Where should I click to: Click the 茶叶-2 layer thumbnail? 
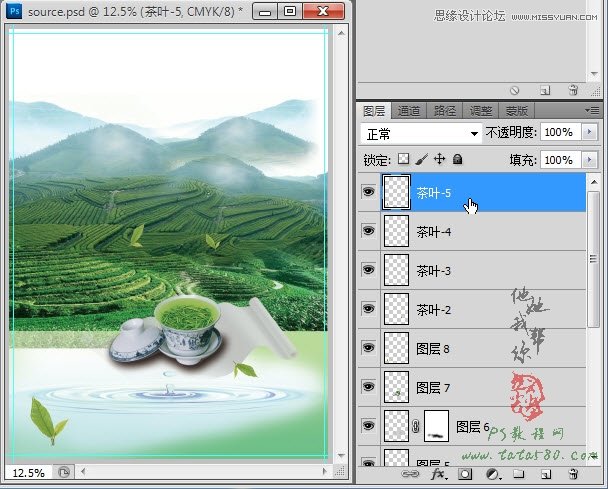[396, 309]
